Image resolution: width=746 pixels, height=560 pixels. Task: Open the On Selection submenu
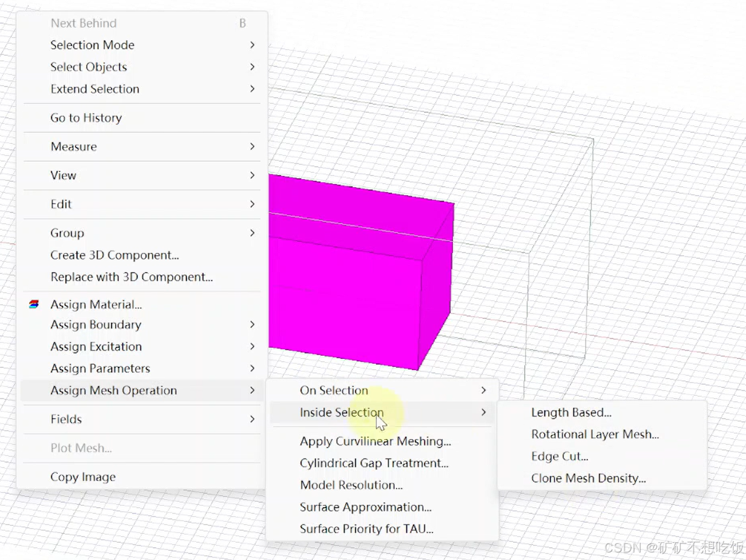[382, 390]
